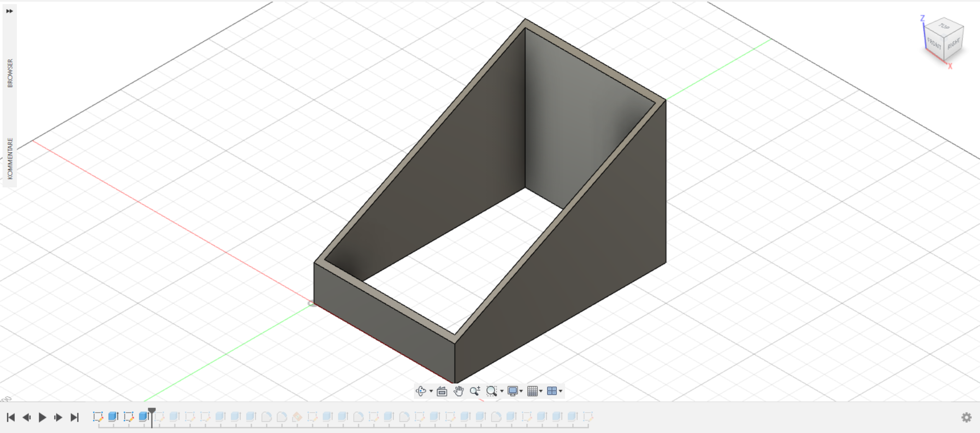This screenshot has height=433, width=980.
Task: Open the BROWSER panel tab
Action: (x=10, y=73)
